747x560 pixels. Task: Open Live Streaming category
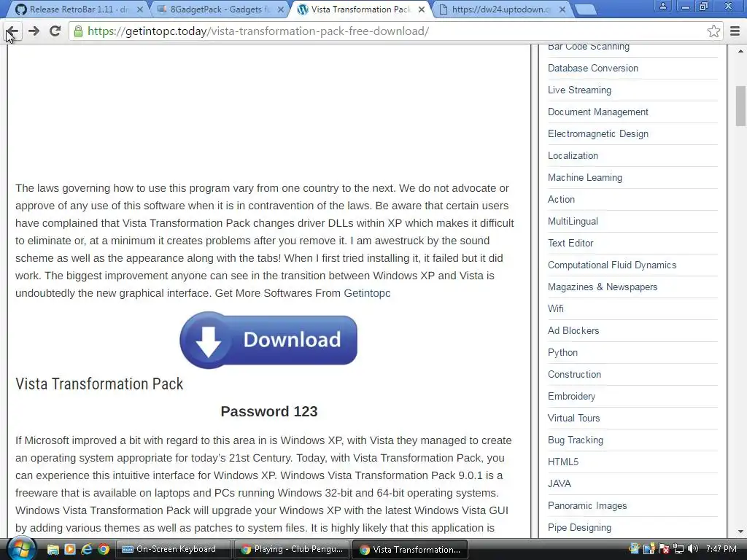(579, 90)
